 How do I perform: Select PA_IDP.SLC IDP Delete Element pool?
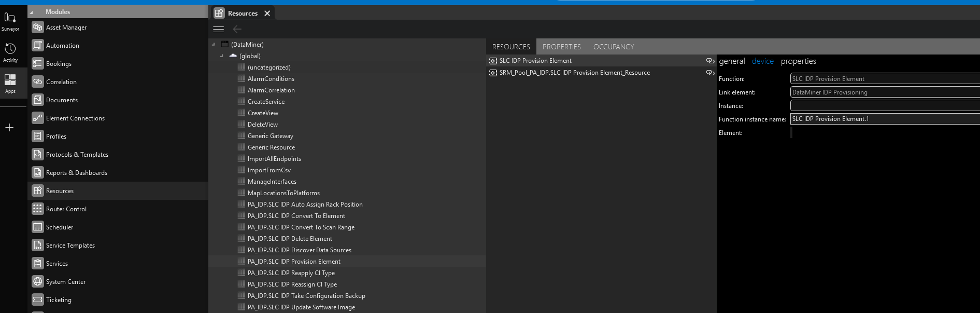290,239
